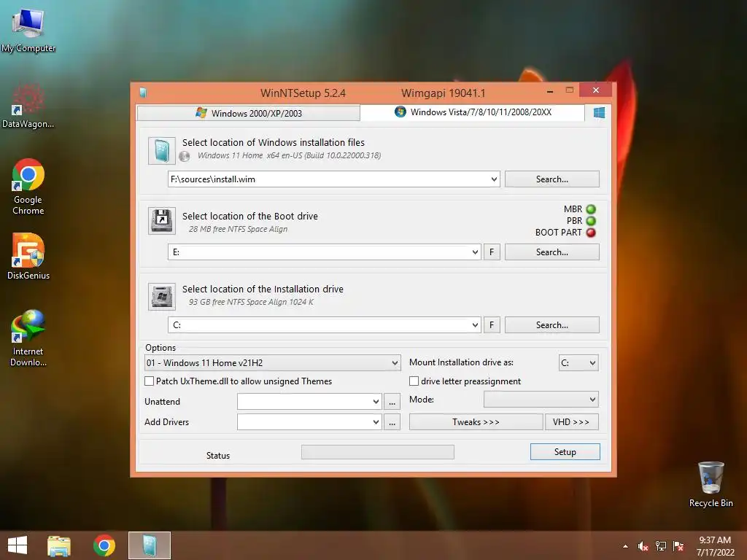The image size is (747, 560).
Task: Click the Installation drive disk icon
Action: (x=162, y=297)
